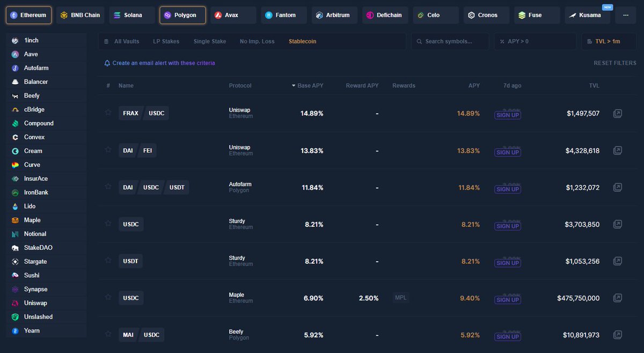Filter by Synapse protocol

tap(46, 289)
